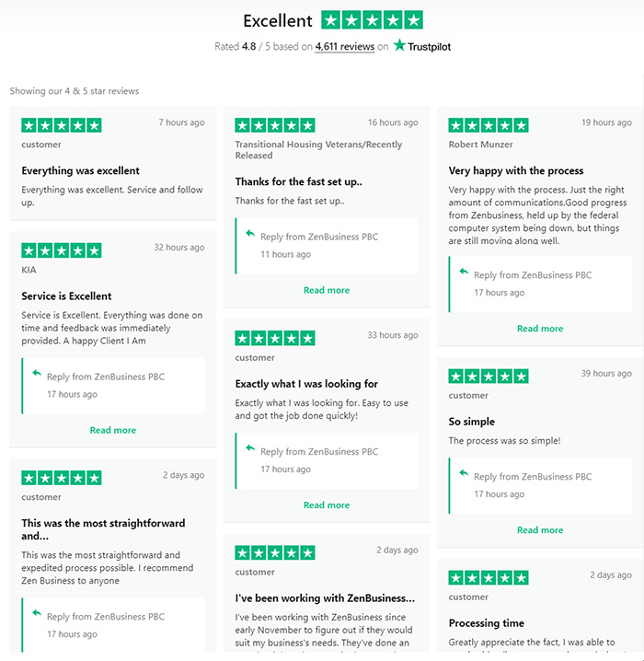The image size is (644, 661).
Task: Click the star rating on Everything was excellent review
Action: coord(62,125)
